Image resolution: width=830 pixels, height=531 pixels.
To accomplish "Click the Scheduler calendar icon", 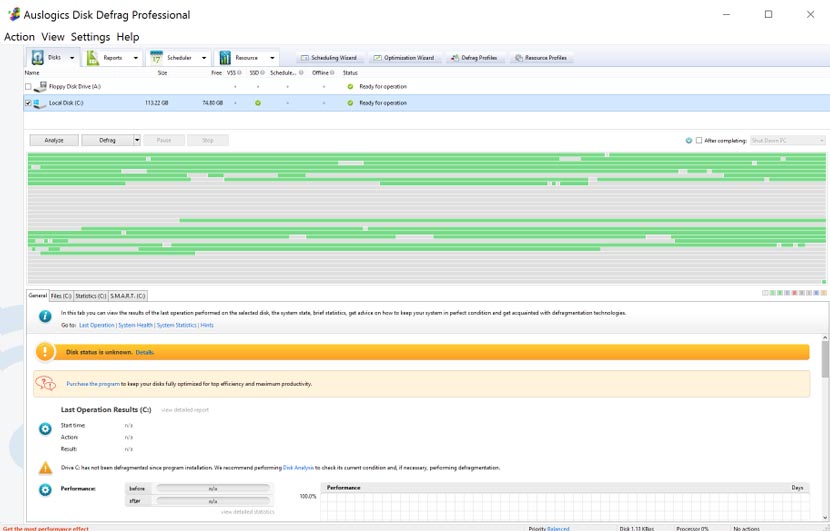I will [157, 58].
